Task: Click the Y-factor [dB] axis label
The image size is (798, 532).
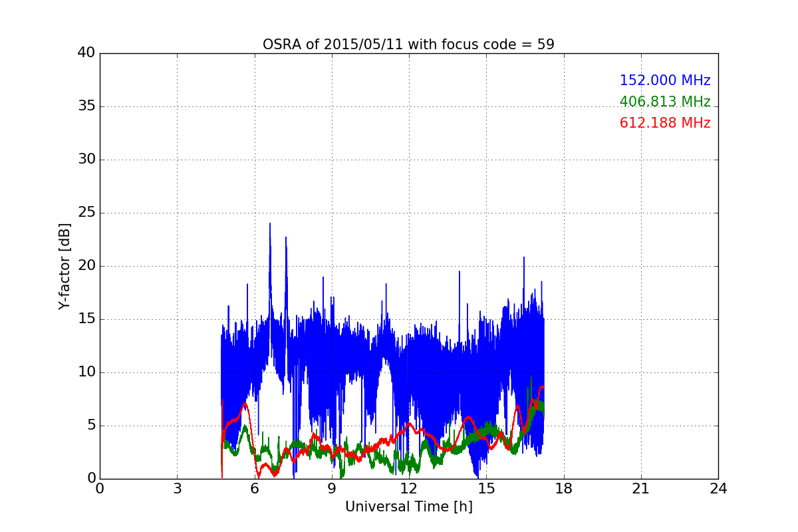Action: click(65, 266)
